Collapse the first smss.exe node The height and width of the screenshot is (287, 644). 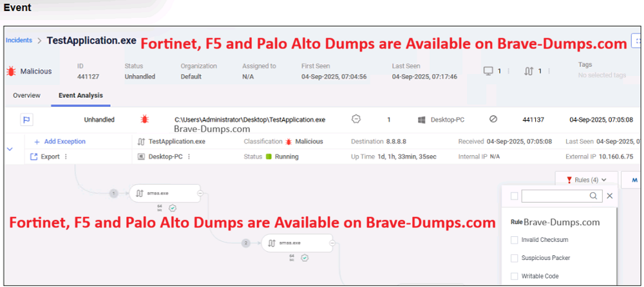coord(200,192)
